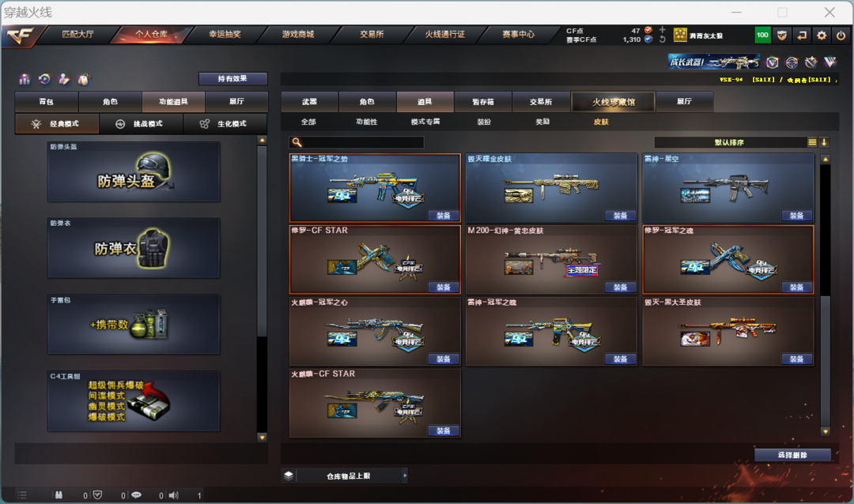Click the sort direction arrow icon
854x504 pixels.
click(x=824, y=142)
